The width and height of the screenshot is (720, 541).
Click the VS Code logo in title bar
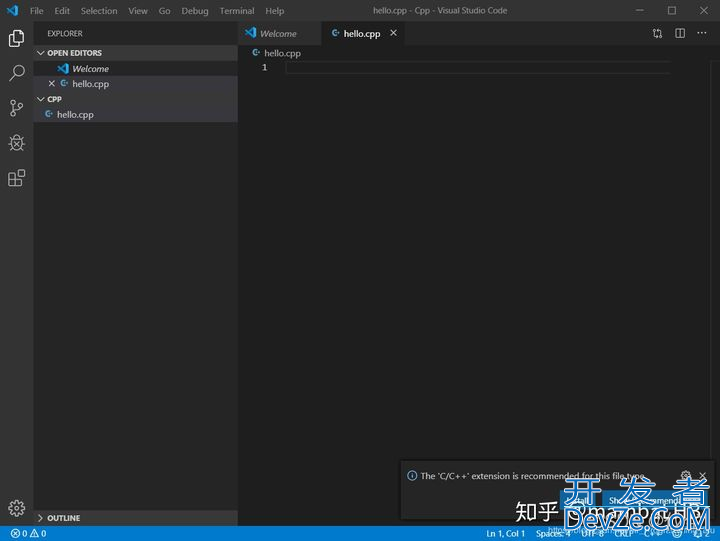12,10
